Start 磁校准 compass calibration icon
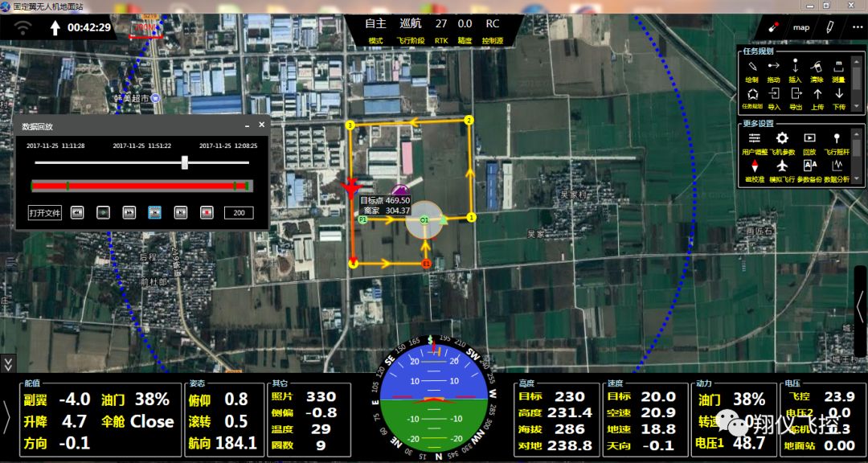Viewport: 868px width, 463px height. [754, 166]
